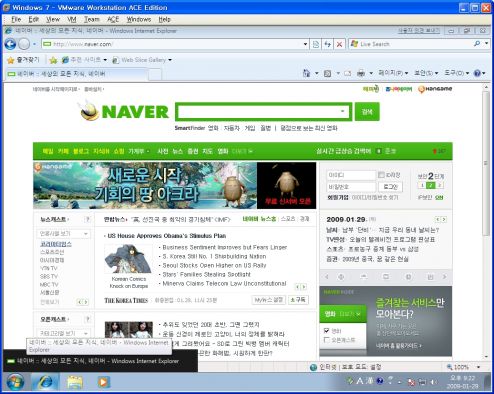Expand the Live Search provider dropdown
This screenshot has width=494, height=394.
point(486,44)
